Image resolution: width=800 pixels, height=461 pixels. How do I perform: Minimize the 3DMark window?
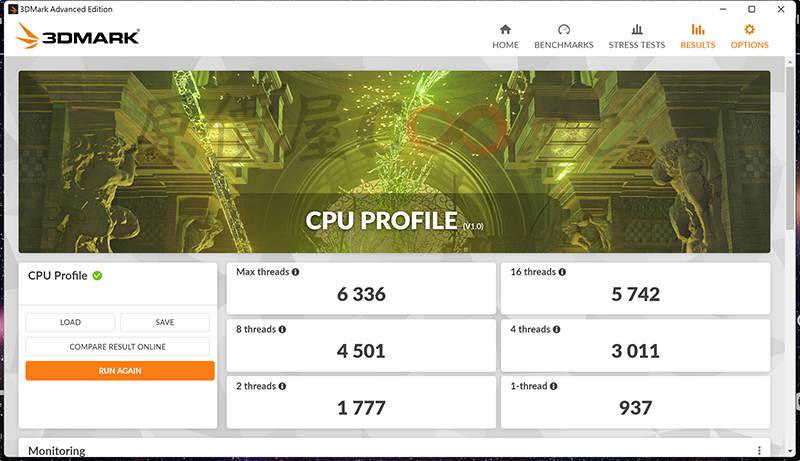723,9
